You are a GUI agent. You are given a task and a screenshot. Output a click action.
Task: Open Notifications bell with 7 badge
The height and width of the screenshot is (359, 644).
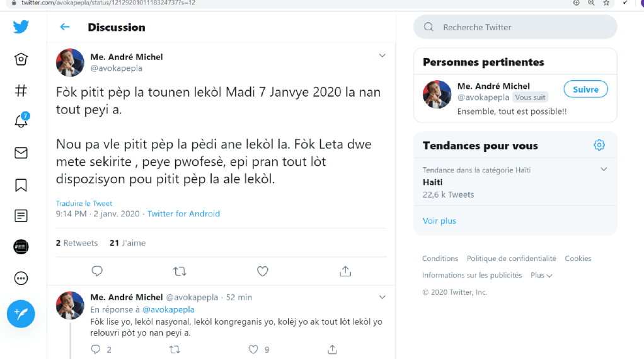[21, 121]
